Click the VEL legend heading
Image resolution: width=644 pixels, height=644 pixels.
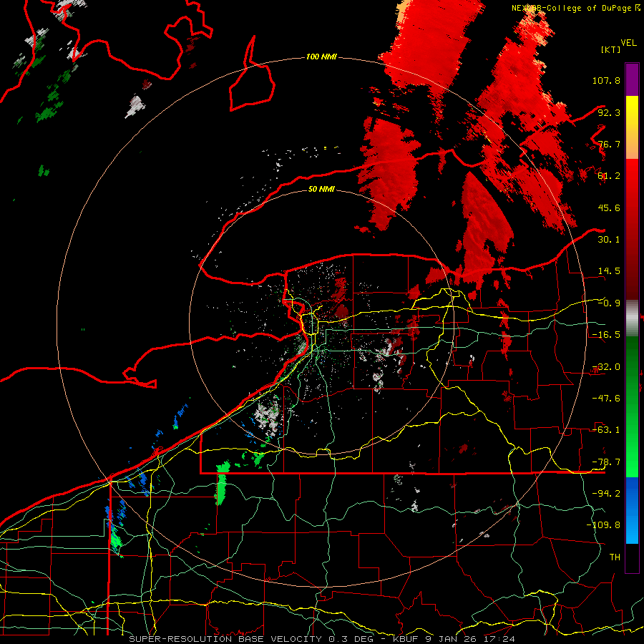(x=628, y=43)
